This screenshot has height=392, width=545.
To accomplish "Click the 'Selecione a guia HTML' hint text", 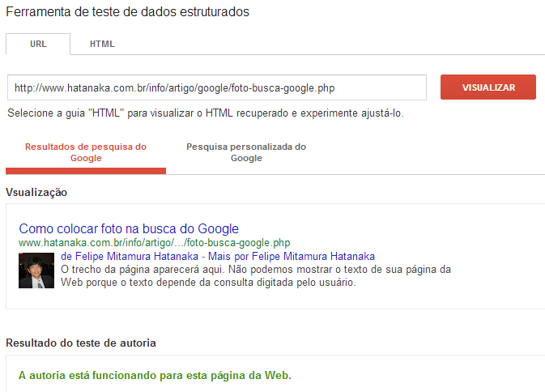I will click(206, 113).
